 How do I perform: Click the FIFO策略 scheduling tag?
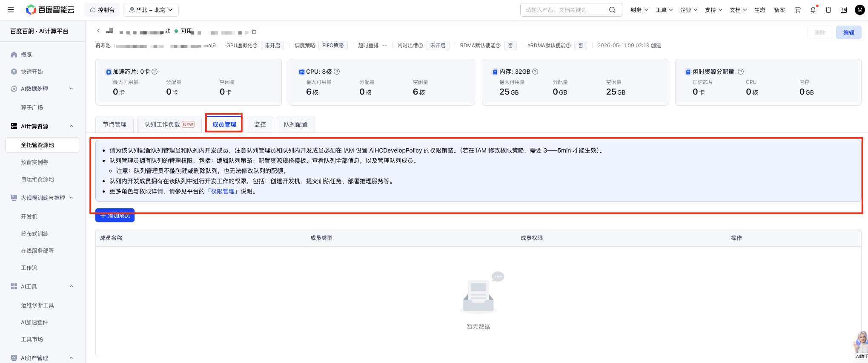coord(333,46)
